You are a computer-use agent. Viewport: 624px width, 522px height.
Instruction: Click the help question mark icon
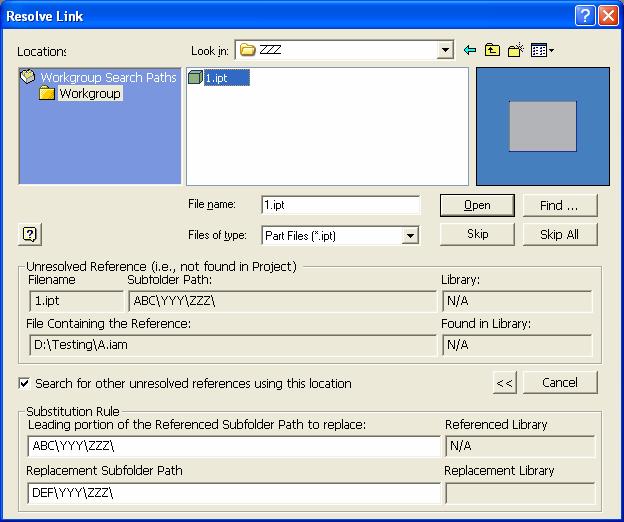30,234
